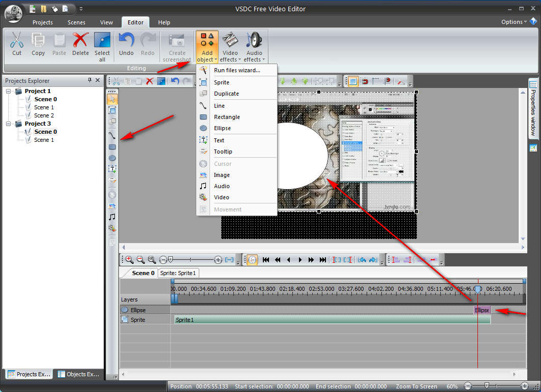Open the Scenes ribbon tab
Screen dimensions: 541x392
(76, 22)
